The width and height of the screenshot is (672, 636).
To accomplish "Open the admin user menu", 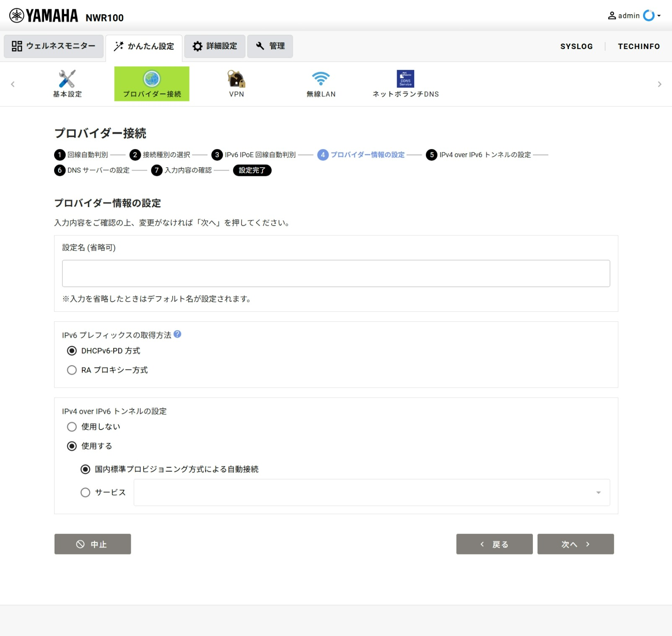I will (x=634, y=16).
